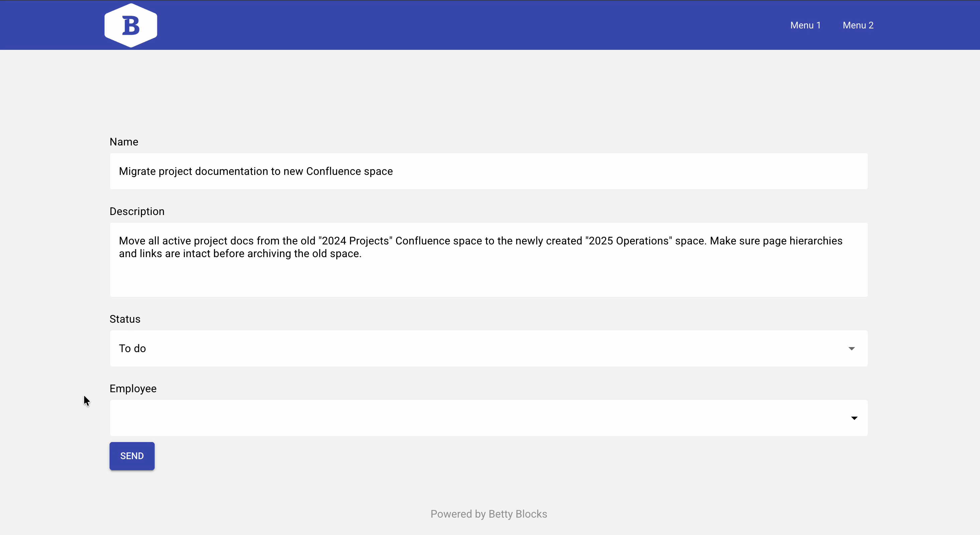Click the Name field label

[124, 142]
